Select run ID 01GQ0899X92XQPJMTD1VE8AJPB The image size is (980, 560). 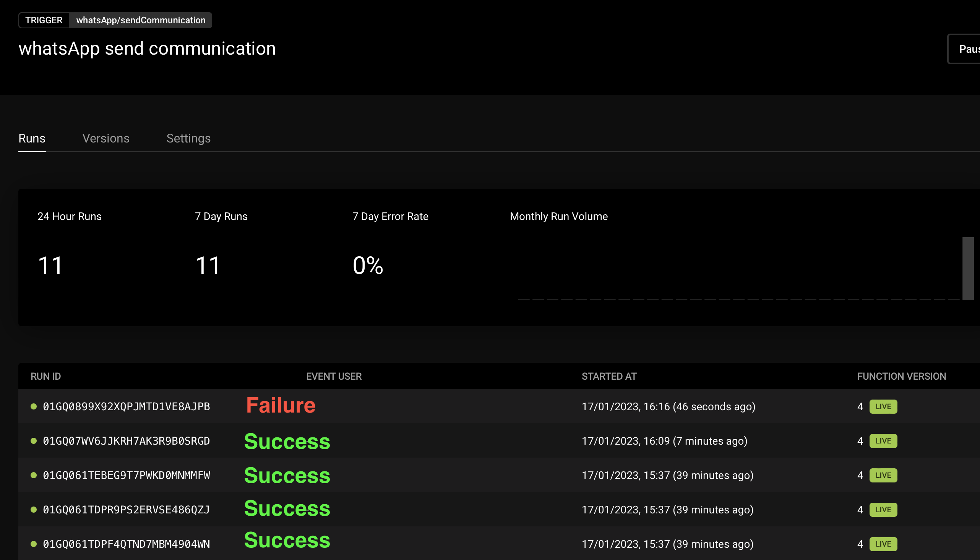click(126, 406)
